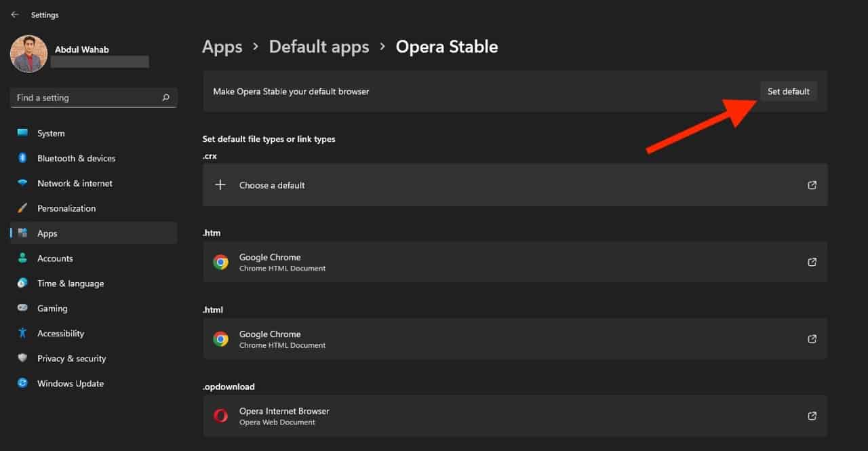This screenshot has height=451, width=868.
Task: Go back using the arrow icon
Action: tap(15, 14)
